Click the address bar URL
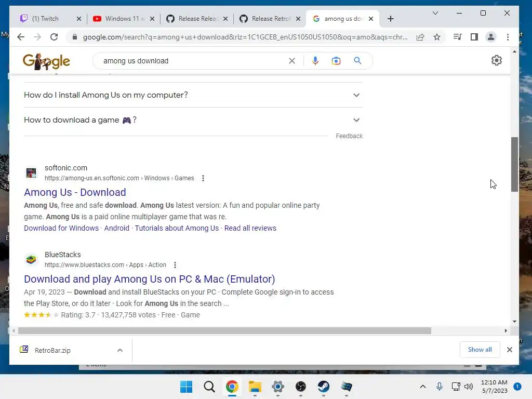Viewport: 532px width, 399px height. pyautogui.click(x=245, y=37)
